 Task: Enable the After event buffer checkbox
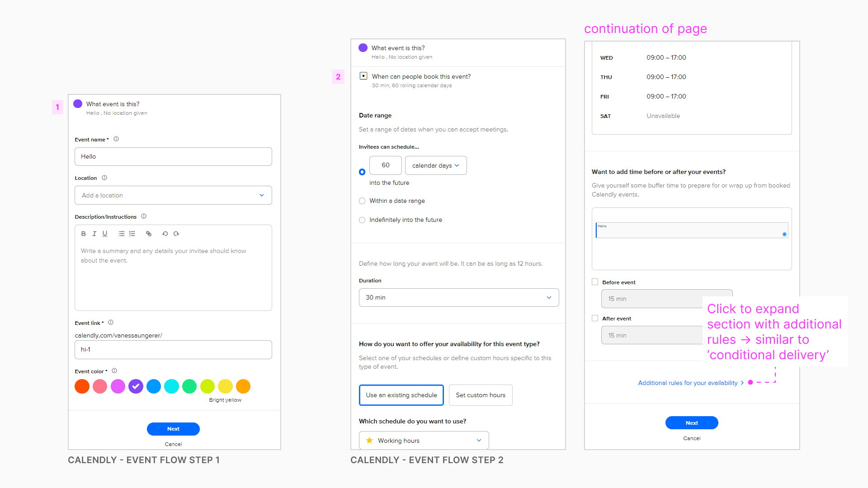(595, 318)
